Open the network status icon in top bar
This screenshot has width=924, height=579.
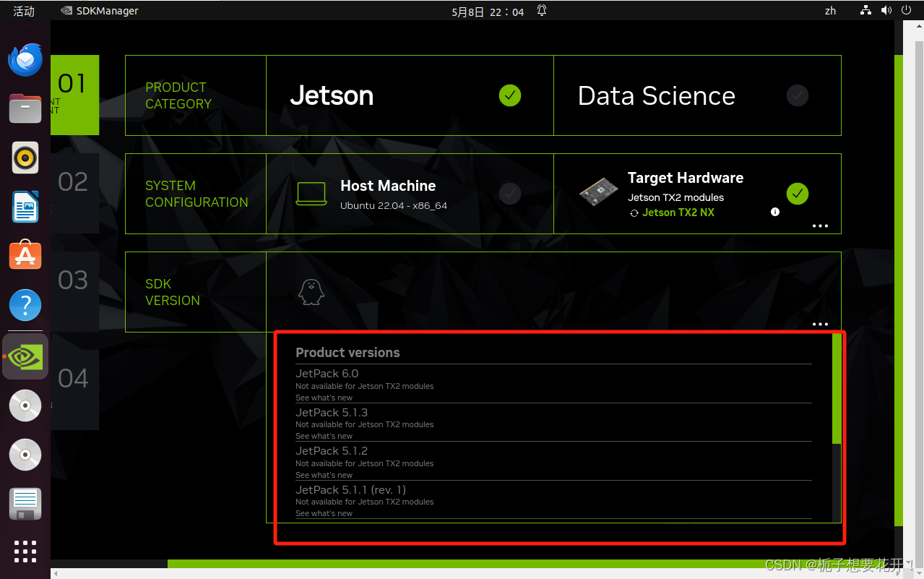pos(865,11)
